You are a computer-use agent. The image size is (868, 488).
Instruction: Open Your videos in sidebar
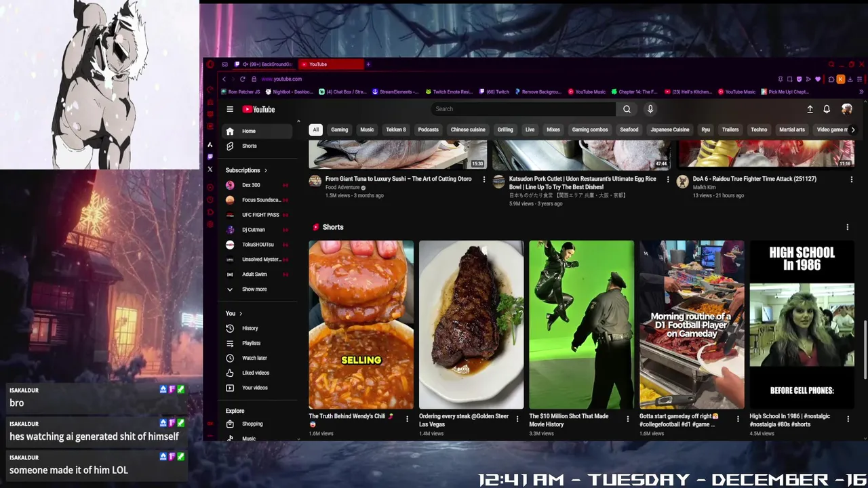click(258, 388)
